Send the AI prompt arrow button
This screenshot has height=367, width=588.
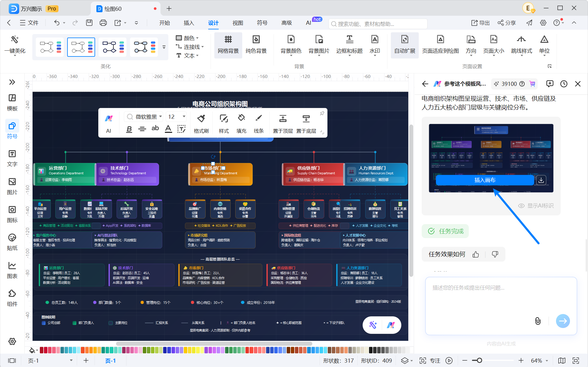coord(563,321)
